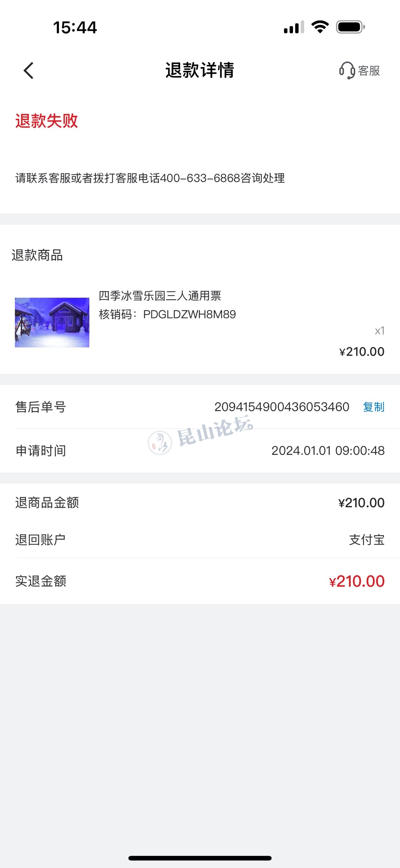The image size is (400, 868).
Task: Tap the 核销码 PDGLDZWH8M89 code text
Action: click(167, 314)
